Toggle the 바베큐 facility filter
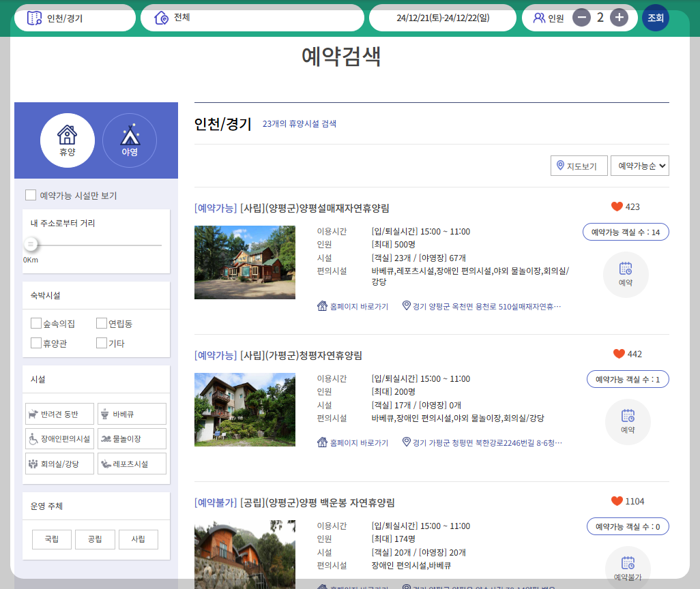The height and width of the screenshot is (589, 700). pos(132,414)
